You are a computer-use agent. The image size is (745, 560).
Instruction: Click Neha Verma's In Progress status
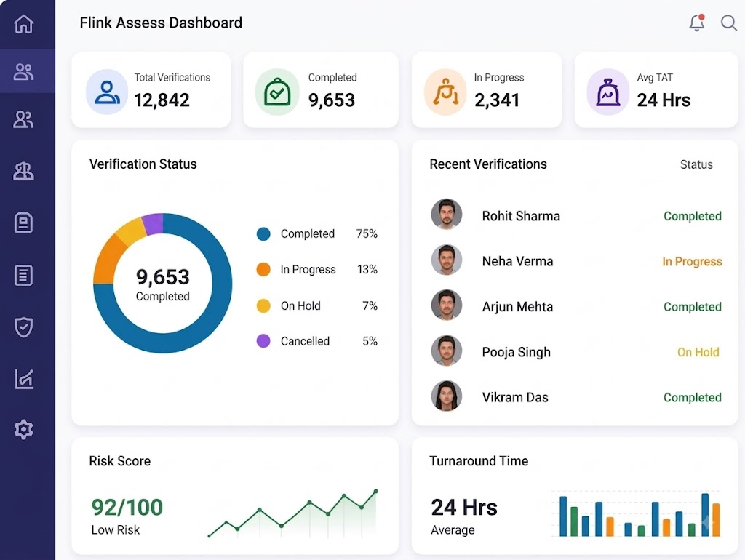click(x=692, y=261)
